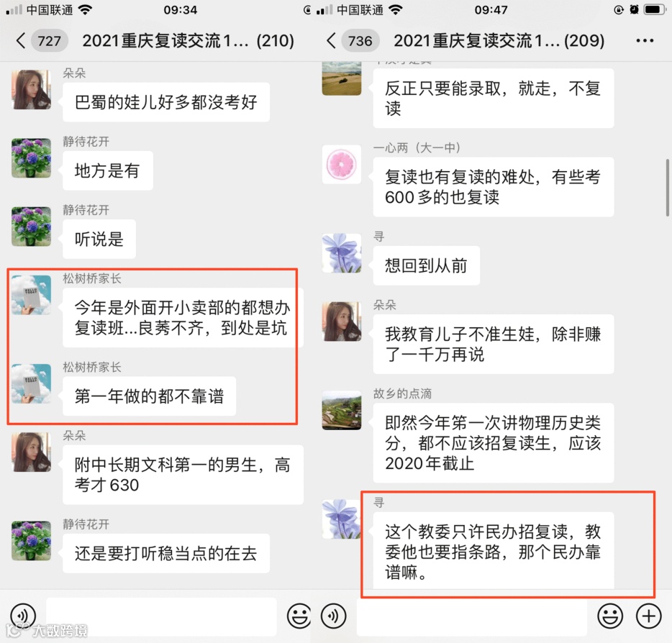The width and height of the screenshot is (672, 643).
Task: Tap plus icon for more attachments
Action: pos(648,616)
